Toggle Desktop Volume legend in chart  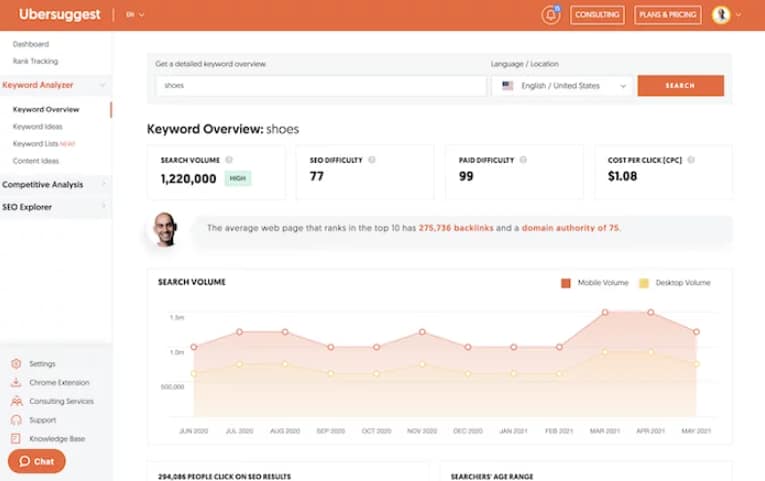[x=675, y=283]
